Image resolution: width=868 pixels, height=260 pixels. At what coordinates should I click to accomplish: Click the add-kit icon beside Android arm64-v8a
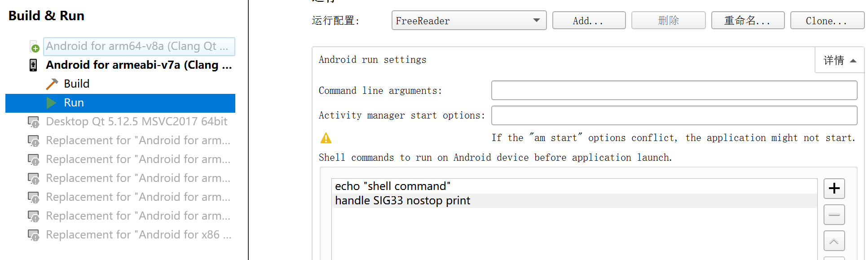tap(34, 47)
